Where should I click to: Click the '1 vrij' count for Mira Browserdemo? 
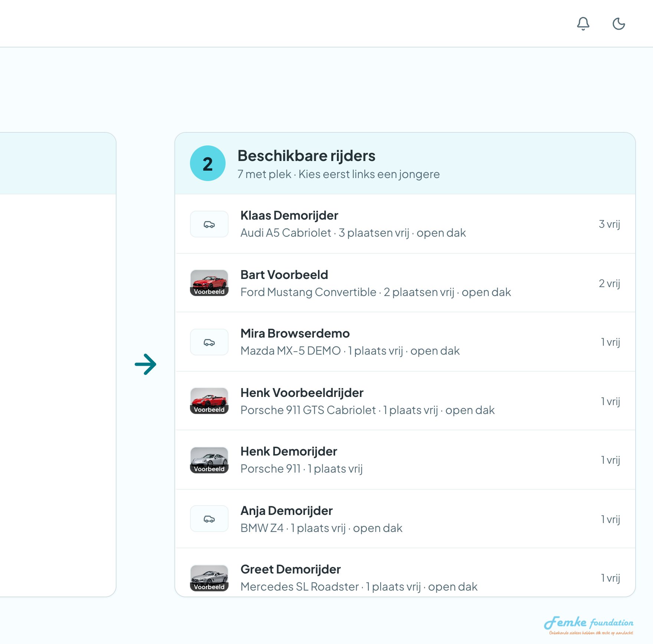(610, 342)
